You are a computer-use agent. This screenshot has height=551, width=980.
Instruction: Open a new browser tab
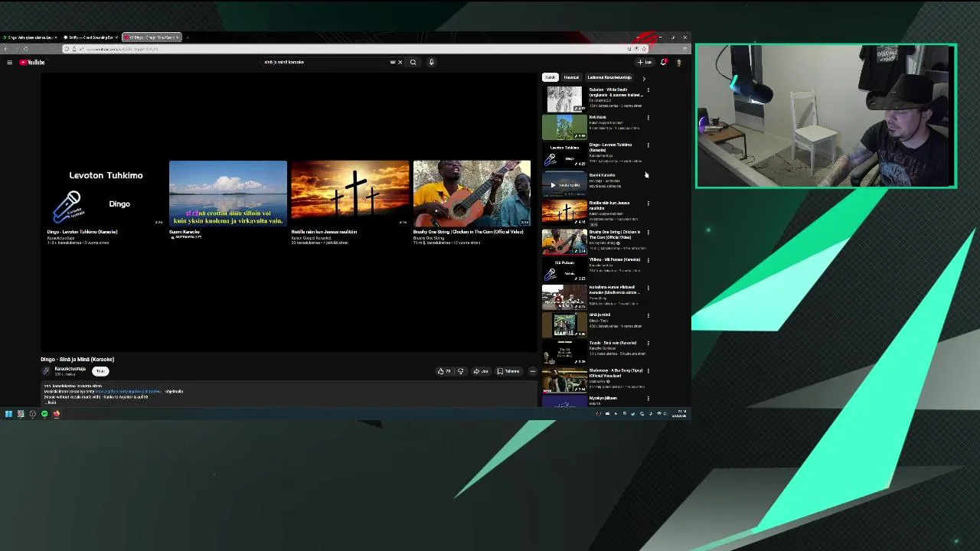pos(188,37)
